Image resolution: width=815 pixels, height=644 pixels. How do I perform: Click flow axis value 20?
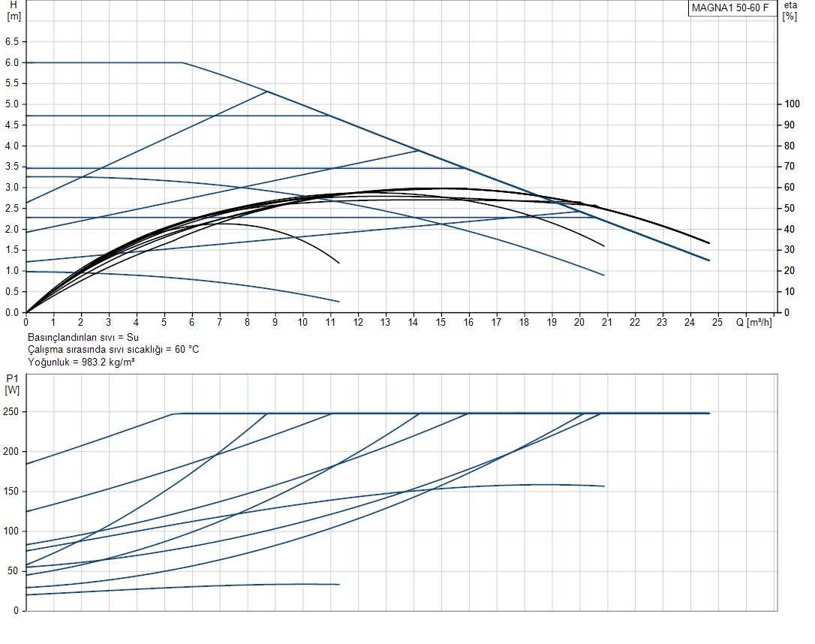coord(579,322)
